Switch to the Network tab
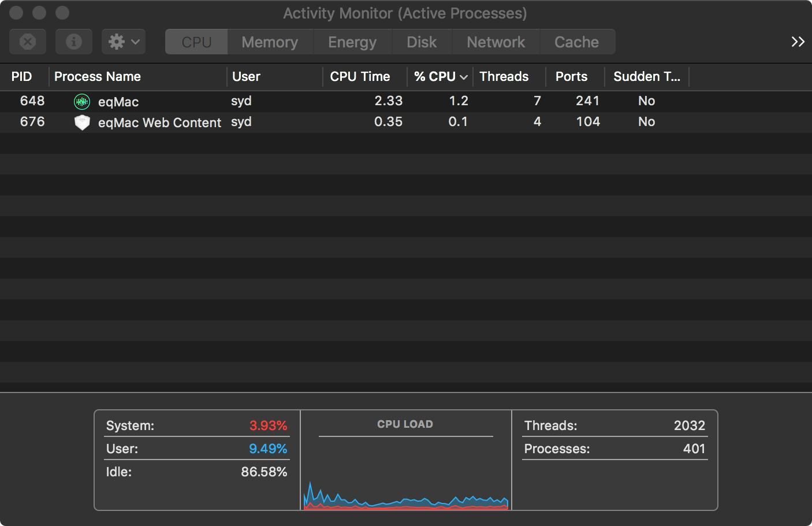The image size is (812, 526). 496,42
